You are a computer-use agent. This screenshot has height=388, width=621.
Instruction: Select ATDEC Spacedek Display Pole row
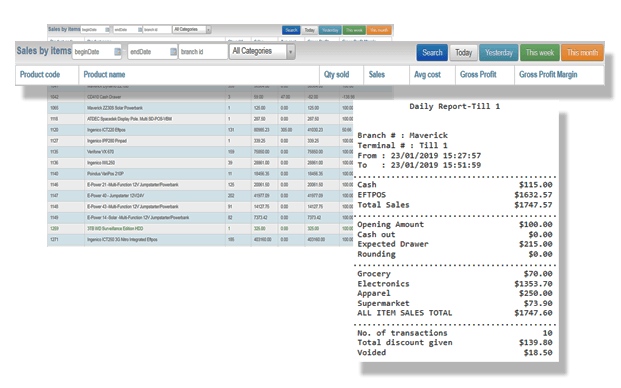200,119
